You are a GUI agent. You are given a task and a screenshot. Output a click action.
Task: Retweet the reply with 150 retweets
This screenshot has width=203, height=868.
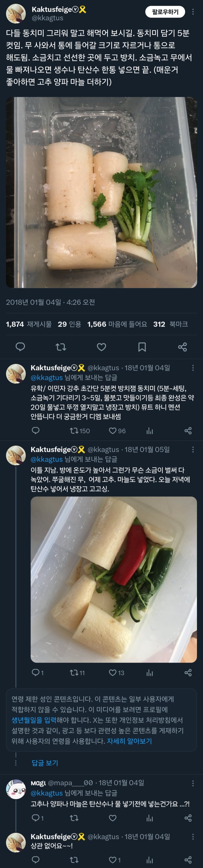(80, 431)
